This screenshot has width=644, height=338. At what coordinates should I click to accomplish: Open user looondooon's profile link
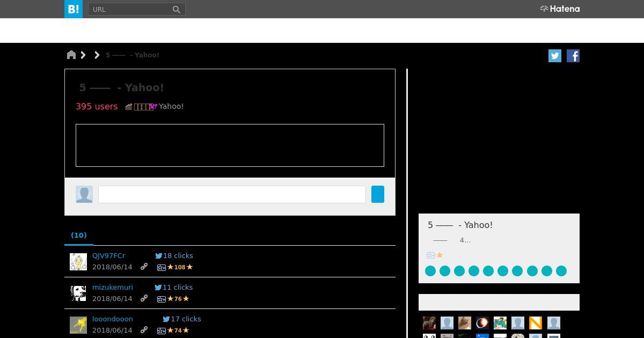[x=113, y=319]
